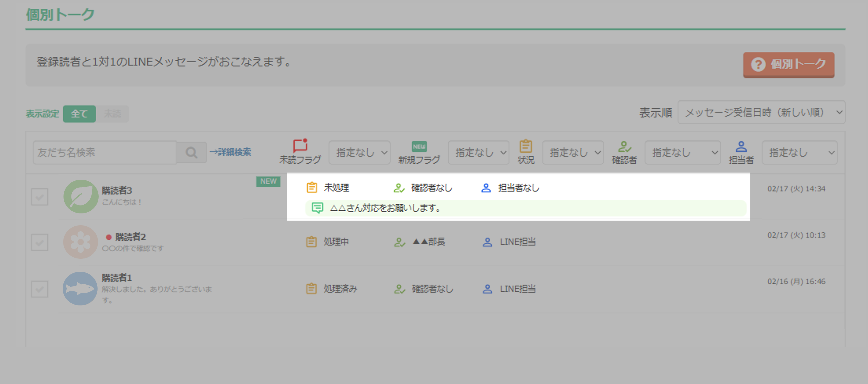
Task: Check the checkbox for 購読者1
Action: tap(40, 289)
